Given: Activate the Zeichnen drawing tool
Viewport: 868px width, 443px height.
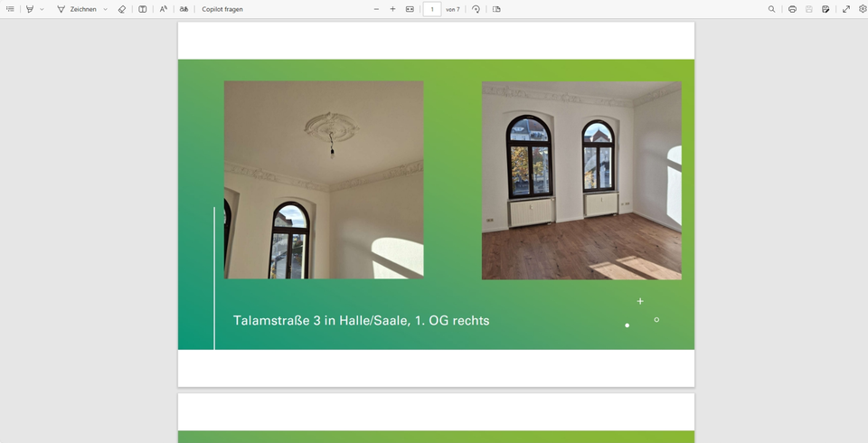Looking at the screenshot, I should coord(77,9).
